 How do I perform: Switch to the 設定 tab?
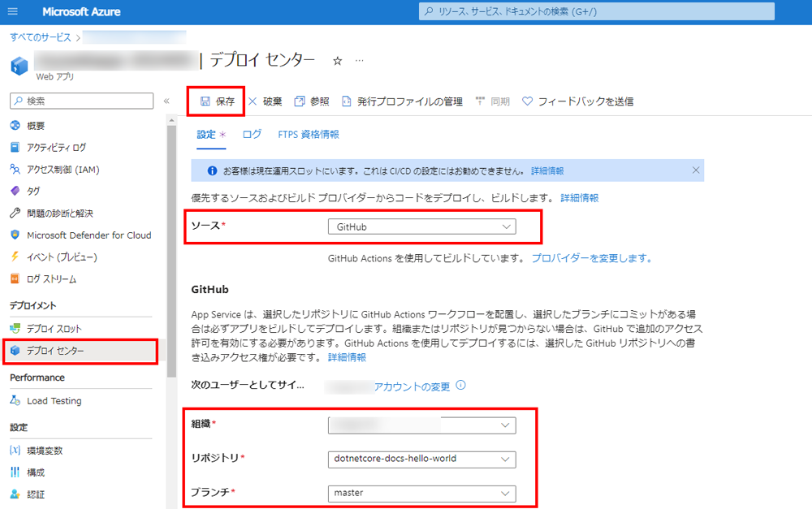(211, 135)
